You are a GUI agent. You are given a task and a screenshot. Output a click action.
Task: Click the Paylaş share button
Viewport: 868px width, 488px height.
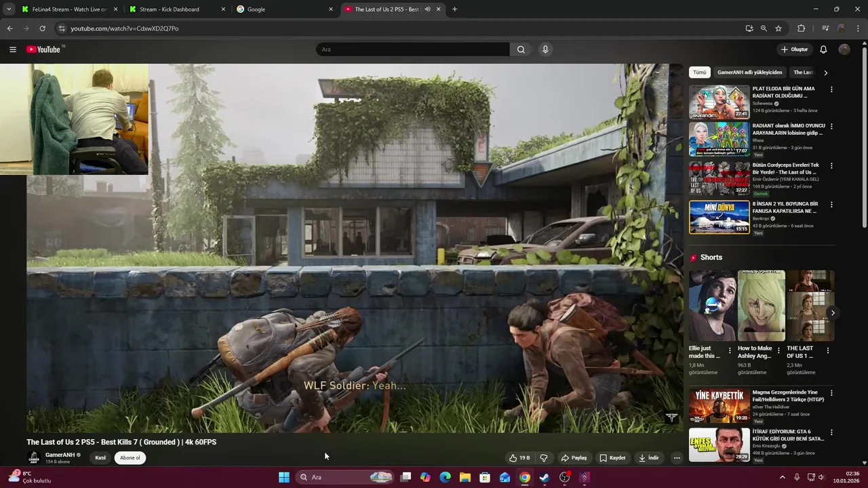[x=574, y=457]
